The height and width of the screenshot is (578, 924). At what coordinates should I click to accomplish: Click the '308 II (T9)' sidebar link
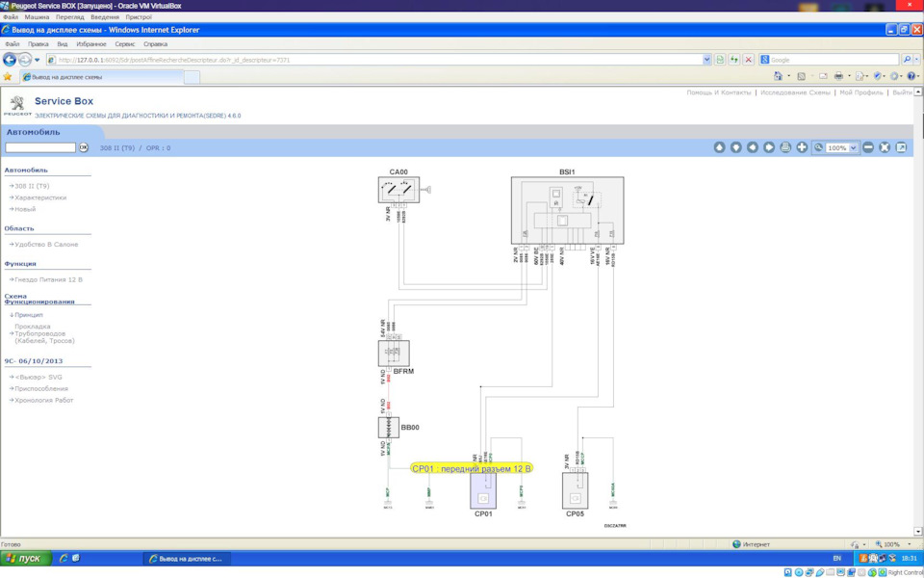32,186
